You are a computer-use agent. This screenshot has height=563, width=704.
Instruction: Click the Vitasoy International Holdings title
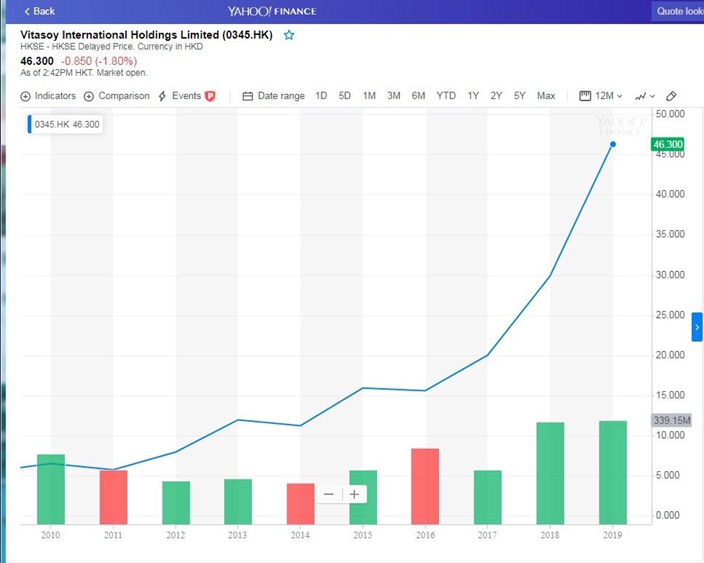pyautogui.click(x=146, y=35)
